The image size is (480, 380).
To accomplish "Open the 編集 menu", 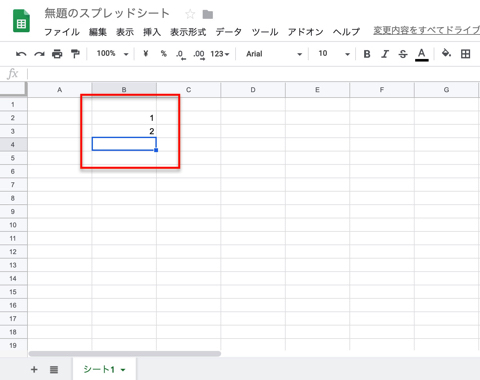I will [x=98, y=32].
